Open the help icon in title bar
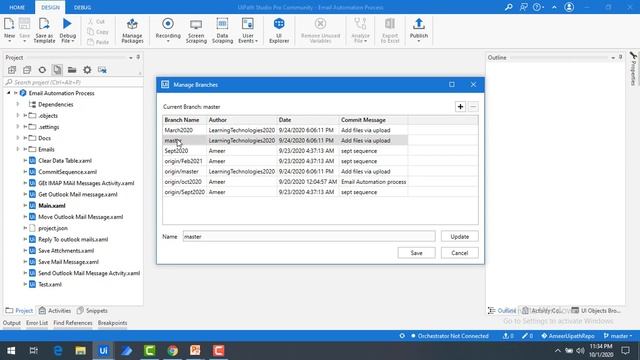Viewport: 640px width, 360px height. coord(538,7)
